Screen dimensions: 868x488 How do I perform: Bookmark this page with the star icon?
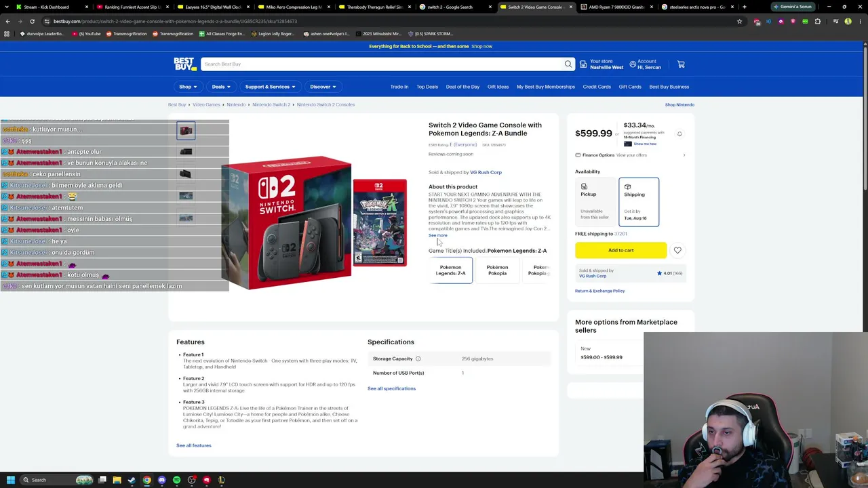(x=739, y=21)
